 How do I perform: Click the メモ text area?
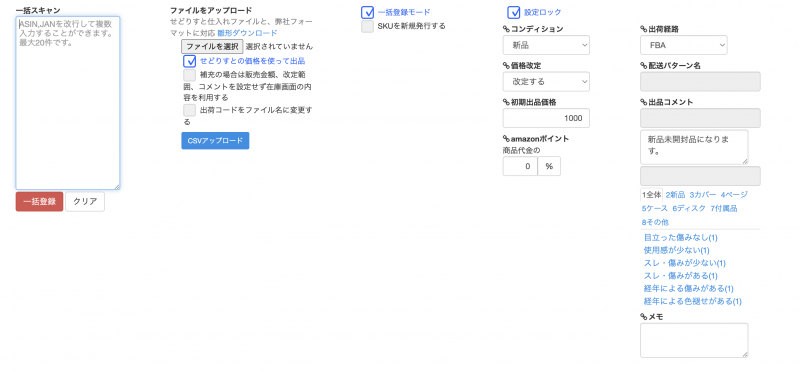click(x=694, y=340)
